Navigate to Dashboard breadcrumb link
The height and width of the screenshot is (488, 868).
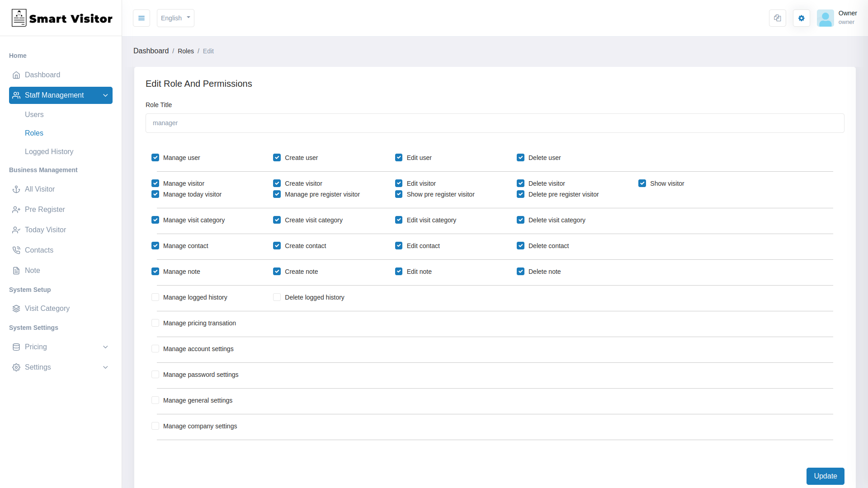click(x=151, y=51)
